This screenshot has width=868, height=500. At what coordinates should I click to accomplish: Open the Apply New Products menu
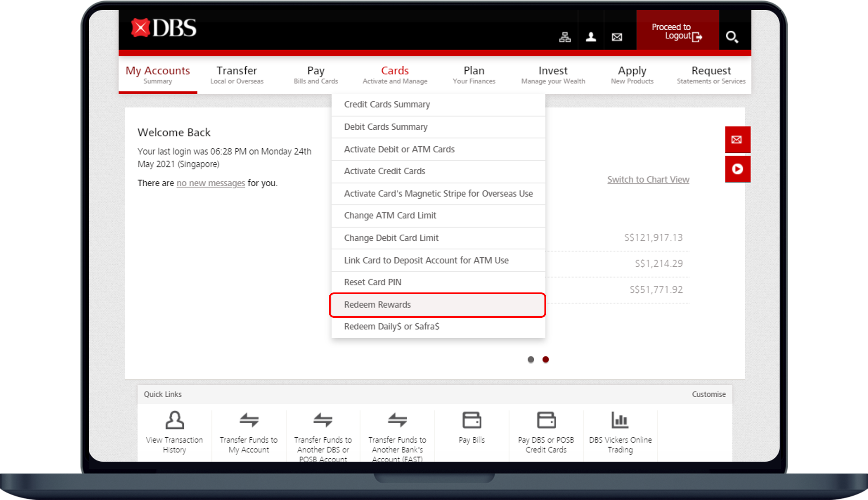[x=632, y=75]
